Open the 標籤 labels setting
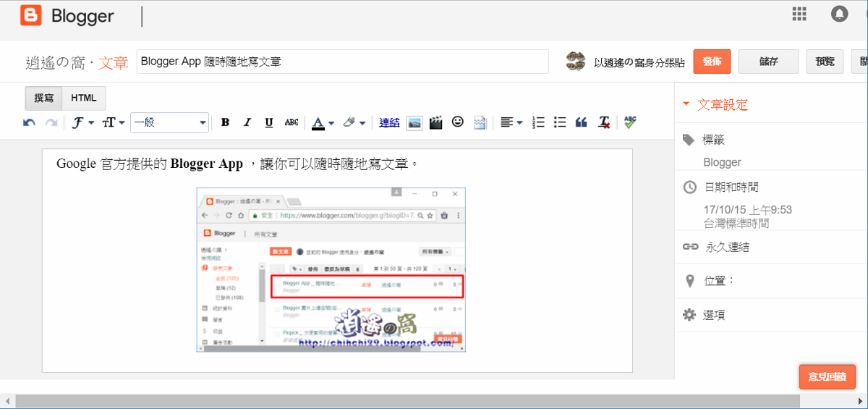This screenshot has width=868, height=409. (714, 139)
